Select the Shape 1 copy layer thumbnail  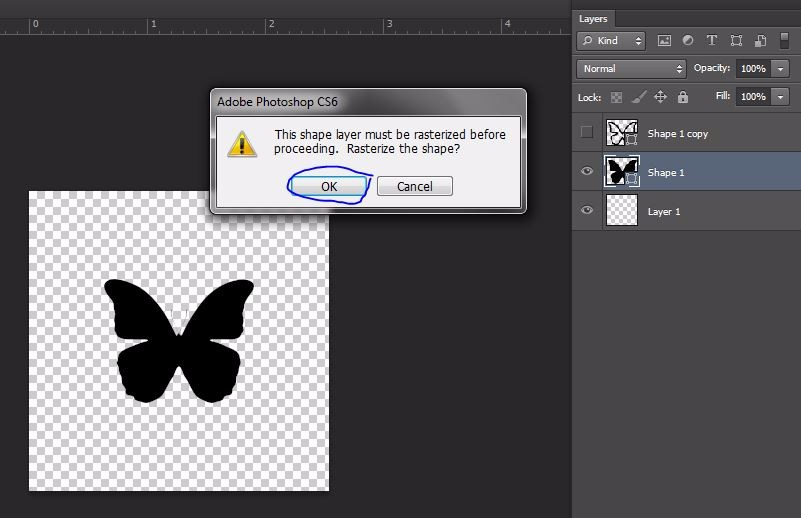622,133
